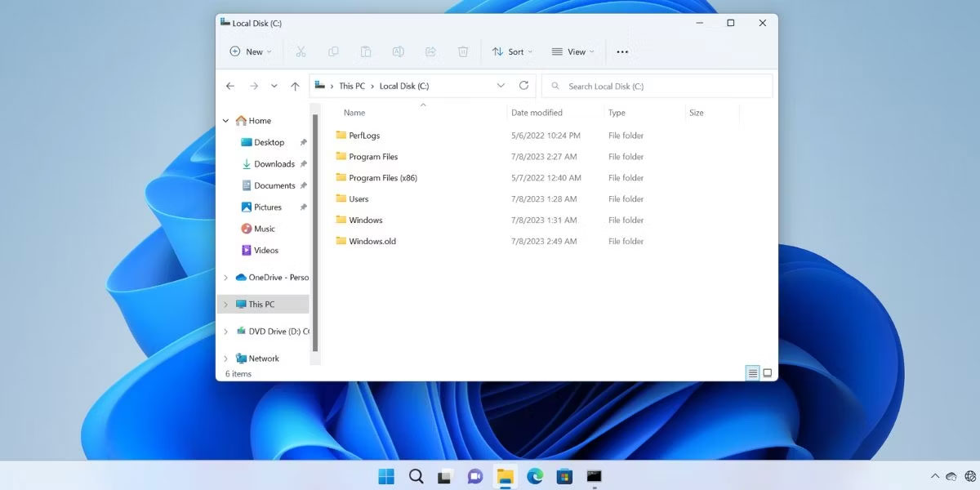Open Microsoft Edge from the taskbar

click(535, 476)
